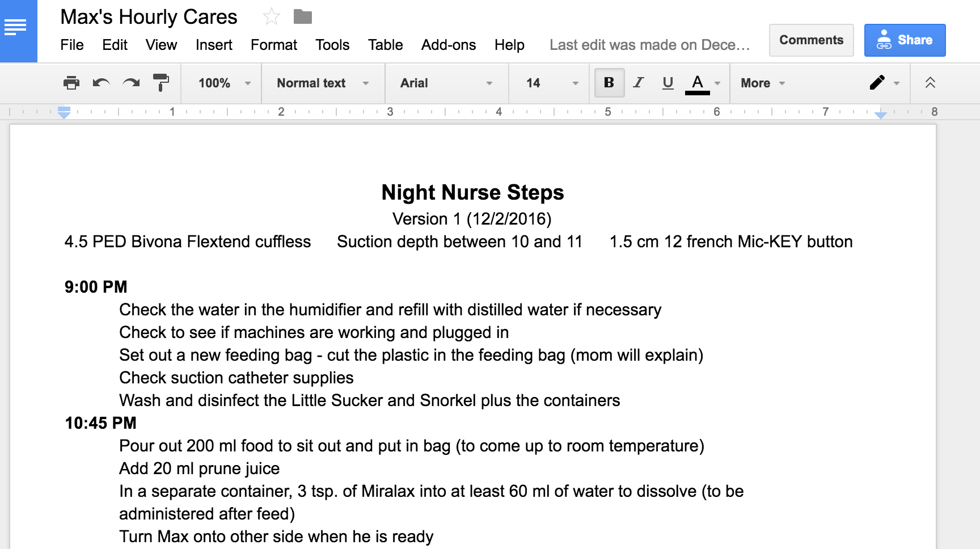Open the Table menu
This screenshot has width=980, height=549.
[x=385, y=45]
